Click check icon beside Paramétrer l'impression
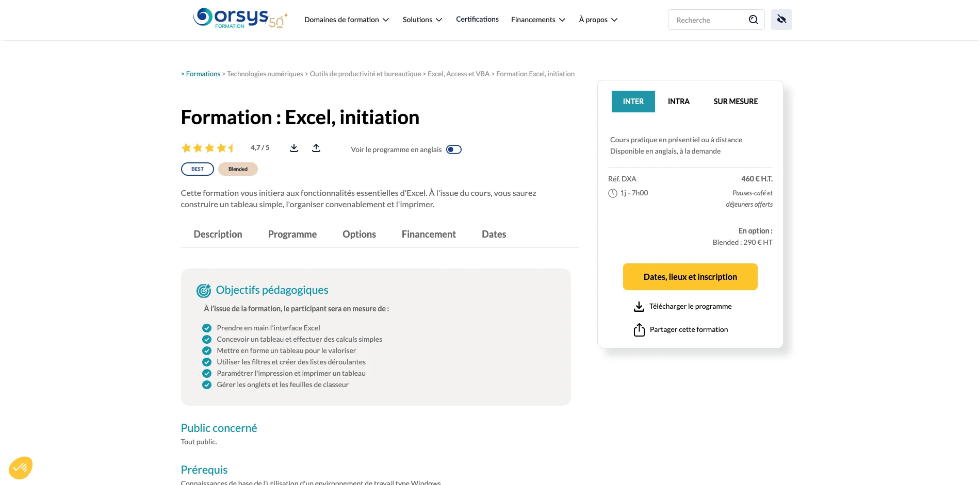This screenshot has height=485, width=980. pyautogui.click(x=207, y=374)
